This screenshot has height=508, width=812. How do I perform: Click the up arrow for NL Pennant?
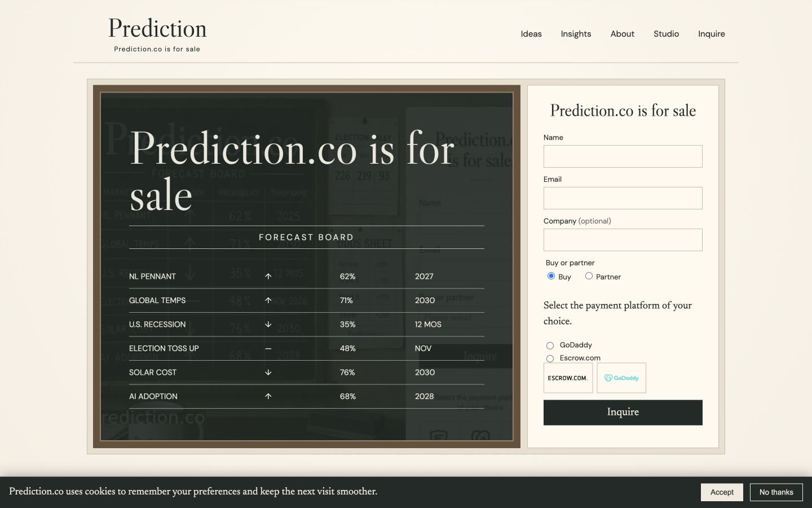click(268, 277)
